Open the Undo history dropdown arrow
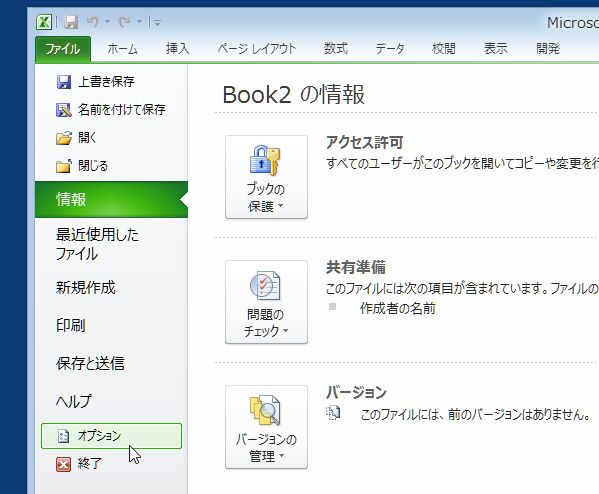The width and height of the screenshot is (599, 494). pos(108,22)
